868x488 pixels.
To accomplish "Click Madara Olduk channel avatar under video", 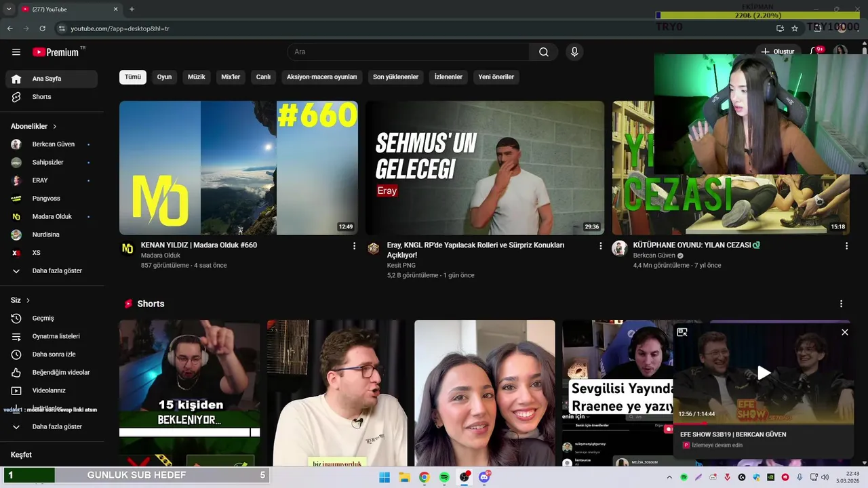I will pyautogui.click(x=127, y=249).
